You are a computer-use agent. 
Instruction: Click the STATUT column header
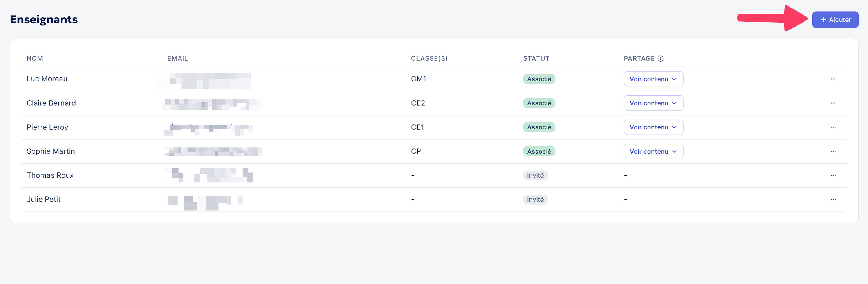(x=536, y=59)
